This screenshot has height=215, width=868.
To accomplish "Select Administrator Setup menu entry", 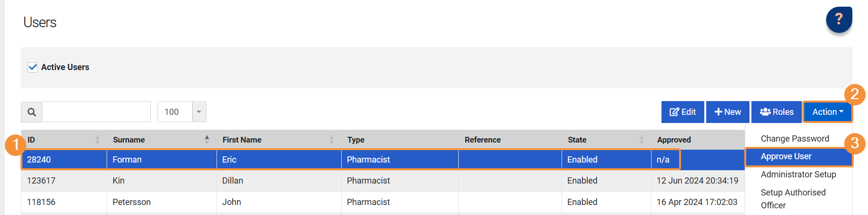I will pos(798,174).
